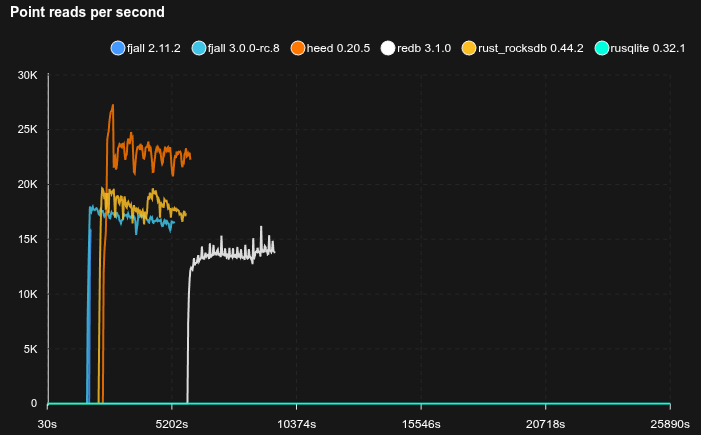The width and height of the screenshot is (701, 435).
Task: Click the teal rusqlite legend circle
Action: click(601, 48)
